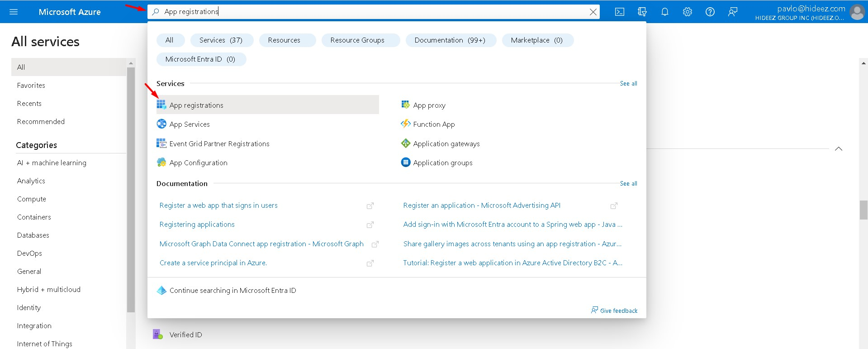Click the Give feedback link
The image size is (868, 349).
tap(618, 311)
